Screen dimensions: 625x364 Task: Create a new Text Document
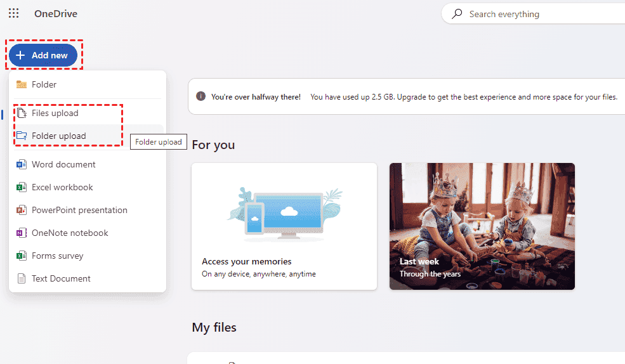pyautogui.click(x=88, y=278)
